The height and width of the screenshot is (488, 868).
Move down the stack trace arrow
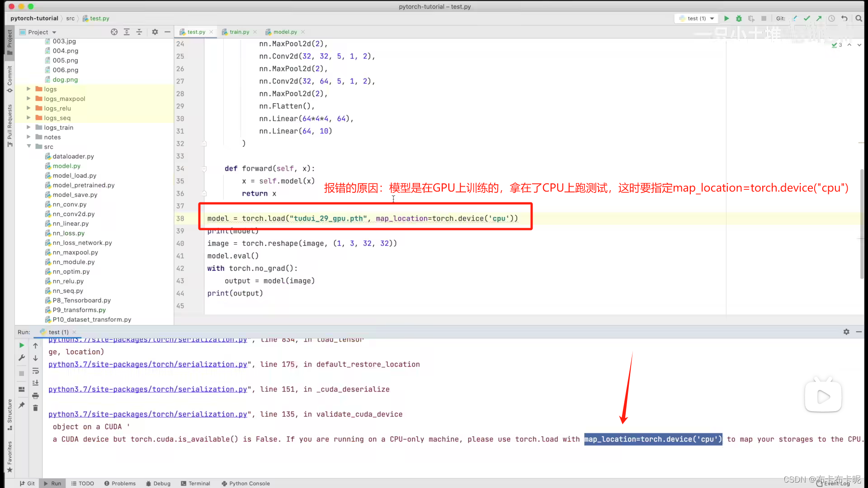[x=35, y=358]
